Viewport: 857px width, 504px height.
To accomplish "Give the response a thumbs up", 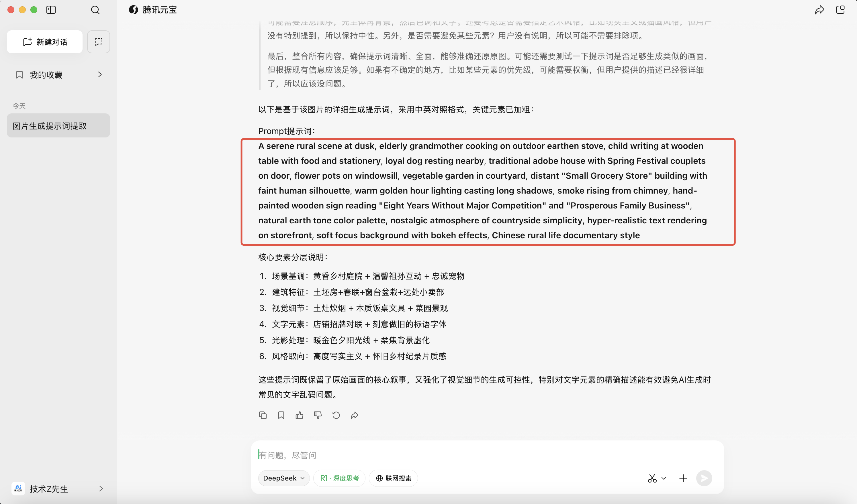I will click(x=299, y=415).
